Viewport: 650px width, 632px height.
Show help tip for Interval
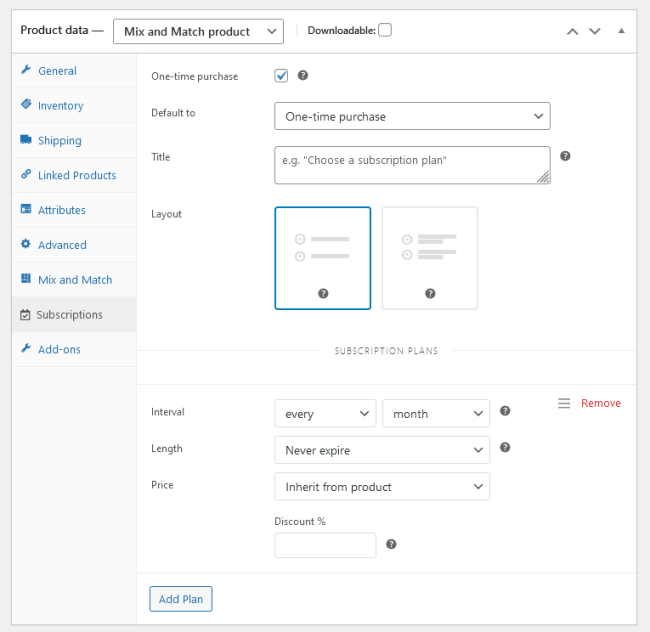click(505, 411)
